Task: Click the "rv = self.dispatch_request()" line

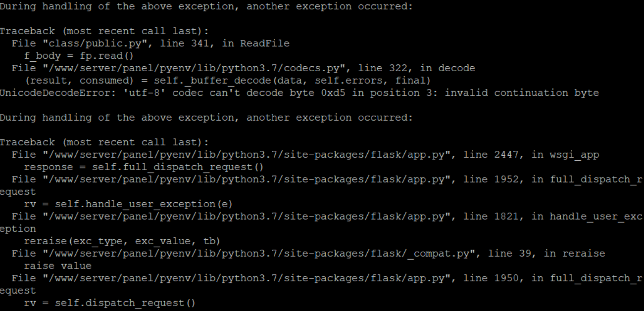Action: 110,303
